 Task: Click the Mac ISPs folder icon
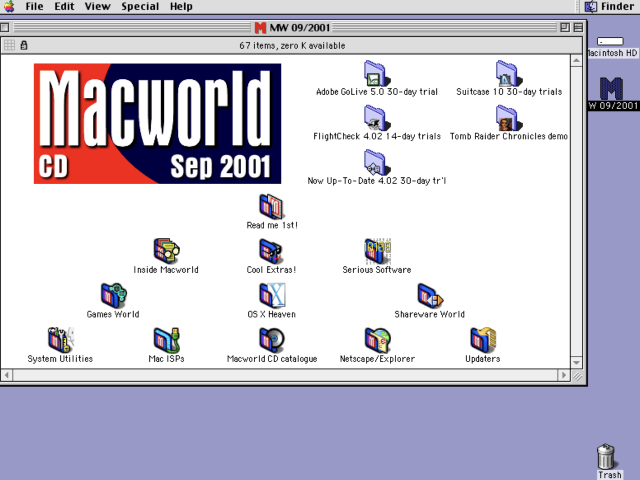pos(166,340)
